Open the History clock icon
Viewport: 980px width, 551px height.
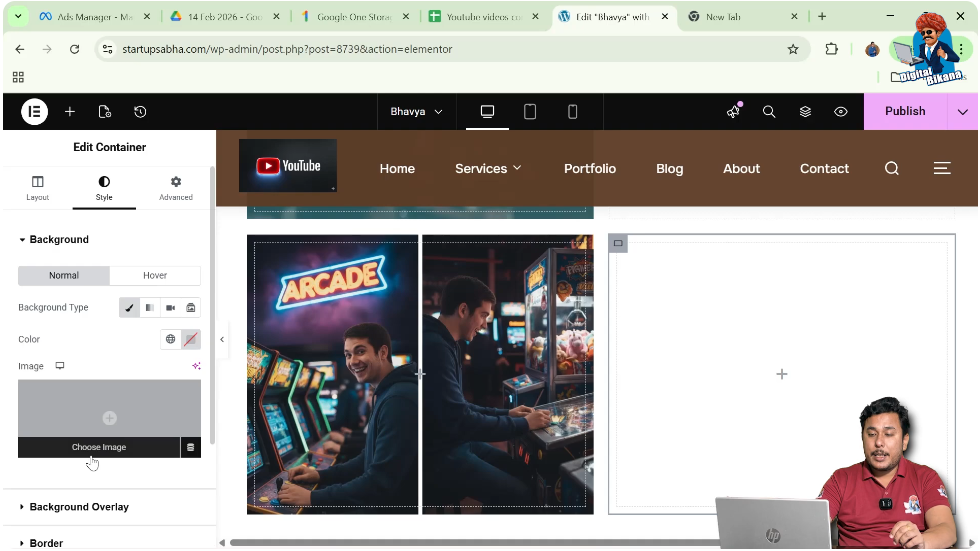click(140, 112)
